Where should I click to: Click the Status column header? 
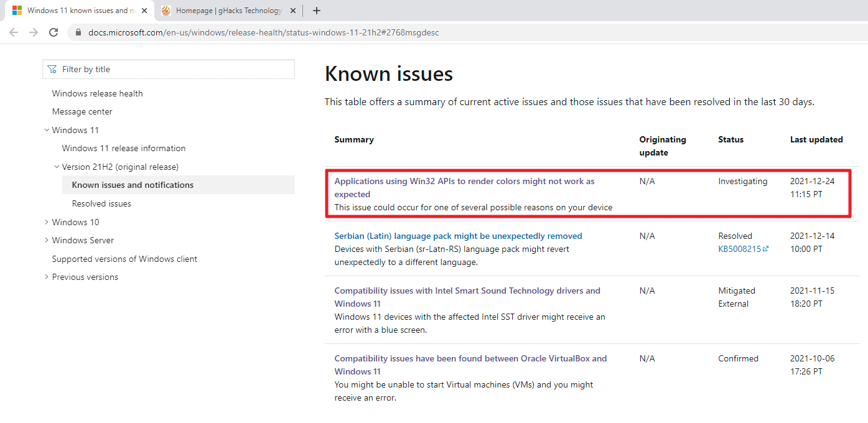pos(730,139)
